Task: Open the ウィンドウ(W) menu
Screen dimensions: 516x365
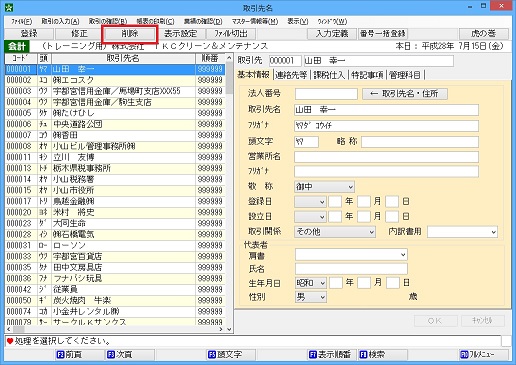Action: tap(332, 21)
